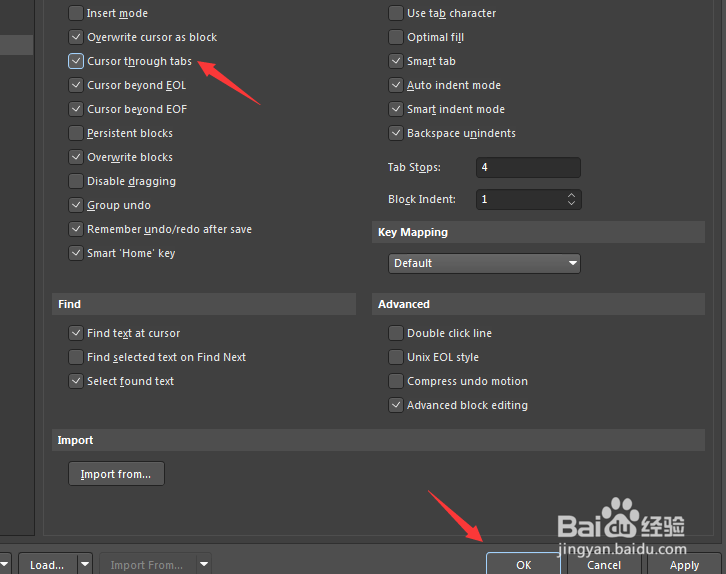Toggle Smart tab checkbox
This screenshot has width=726, height=574.
click(x=395, y=61)
